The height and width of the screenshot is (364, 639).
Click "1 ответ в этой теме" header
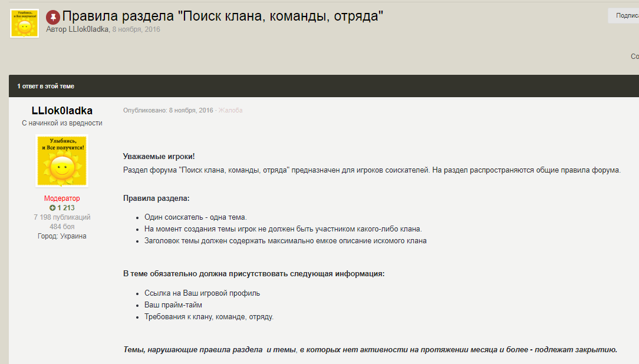(45, 86)
